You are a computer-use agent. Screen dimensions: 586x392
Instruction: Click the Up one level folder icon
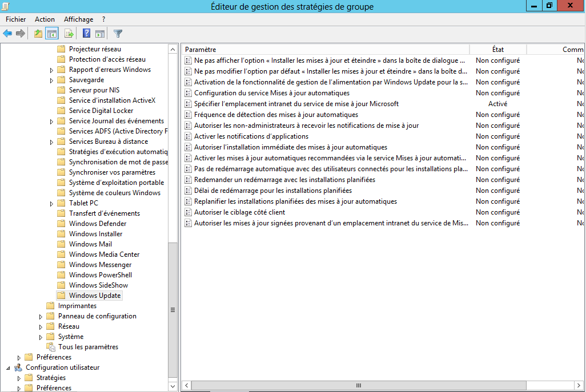[x=38, y=34]
